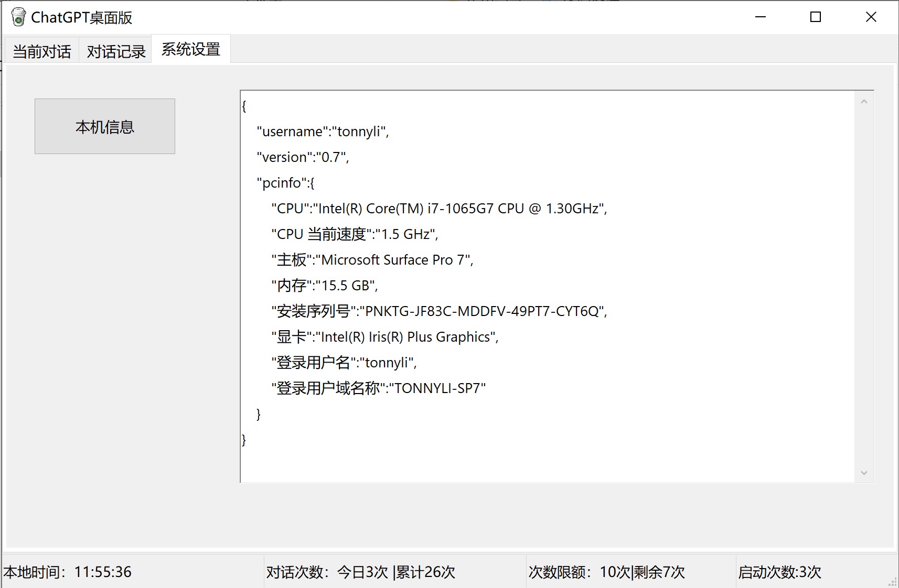Viewport: 899px width, 588px height.
Task: Click the "version":"0.7" line
Action: pyautogui.click(x=303, y=157)
